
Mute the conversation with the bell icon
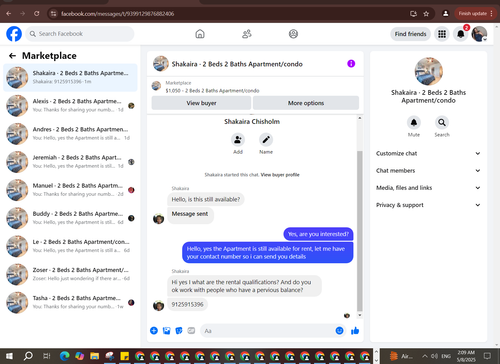[x=414, y=122]
